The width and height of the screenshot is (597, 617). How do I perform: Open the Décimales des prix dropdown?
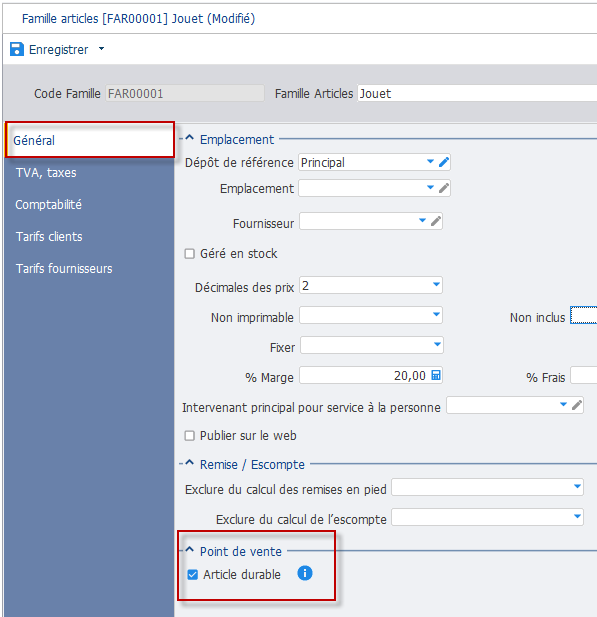click(371, 285)
